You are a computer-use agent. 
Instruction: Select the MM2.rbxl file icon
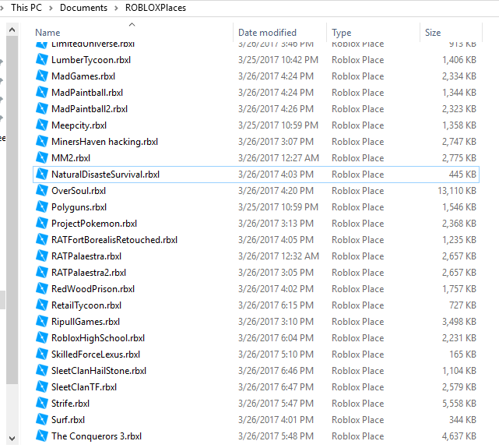(x=42, y=157)
